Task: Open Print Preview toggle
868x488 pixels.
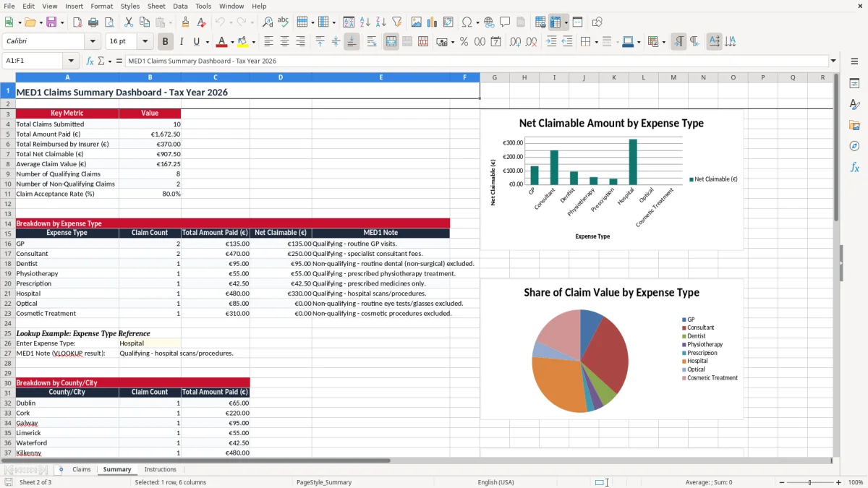Action: point(108,22)
